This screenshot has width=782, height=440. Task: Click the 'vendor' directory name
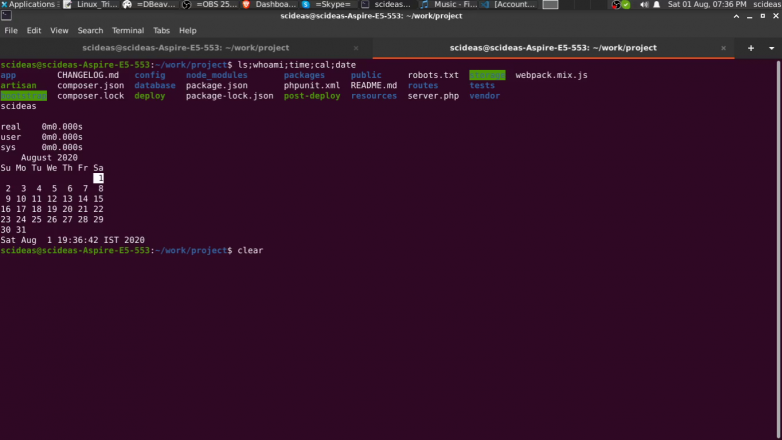484,96
